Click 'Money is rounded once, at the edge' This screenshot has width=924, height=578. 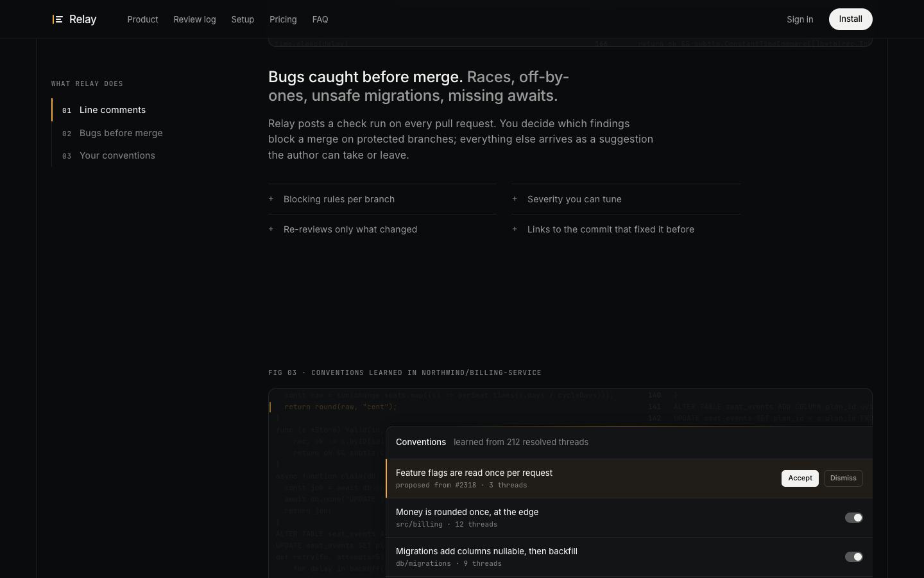[x=467, y=512]
